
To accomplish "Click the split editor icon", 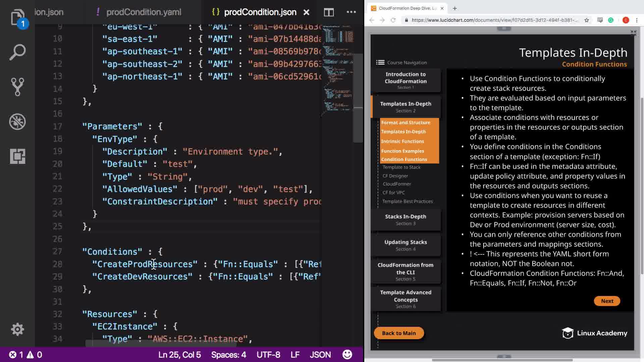I will click(329, 12).
